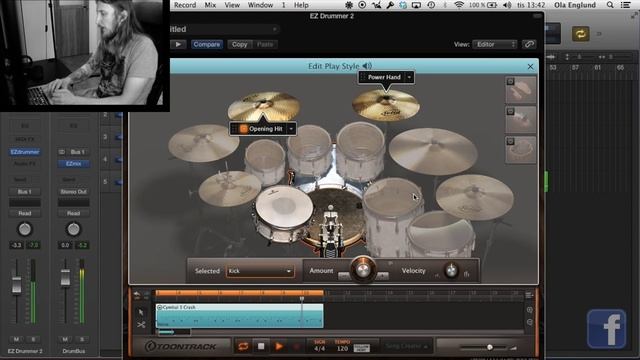Stop playback in EZdrummer transport
The height and width of the screenshot is (360, 640).
(x=261, y=347)
